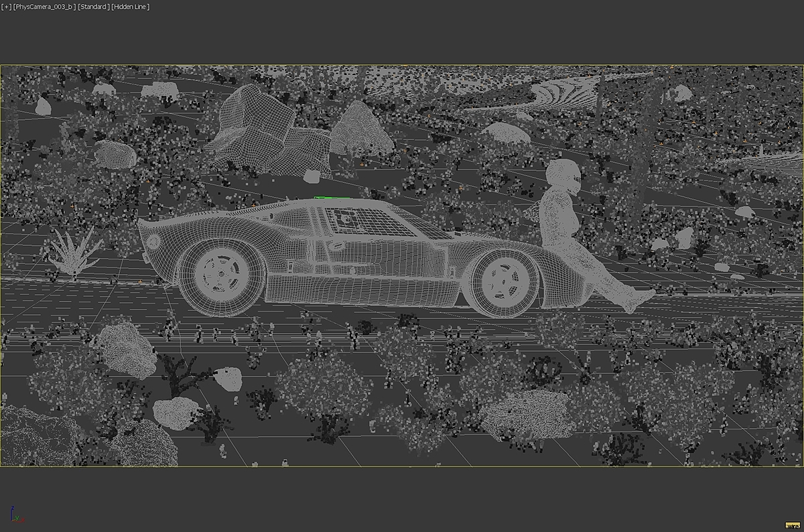Click the XYZ world axis gizmo
The height and width of the screenshot is (532, 804).
16,515
